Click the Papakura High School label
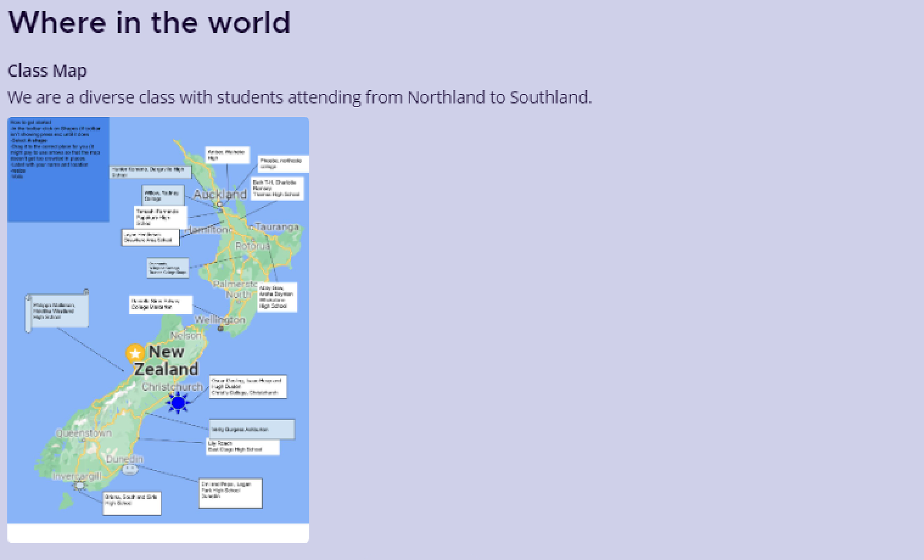 click(x=160, y=217)
